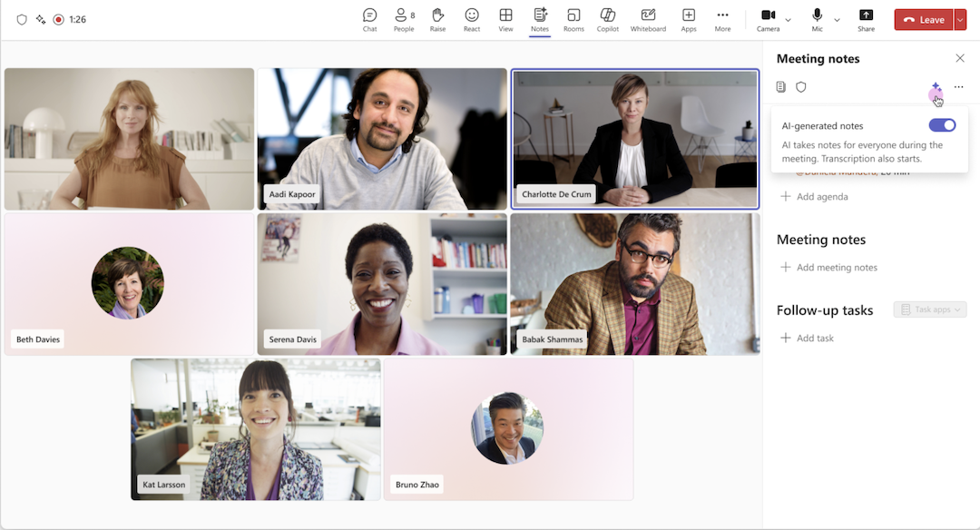This screenshot has height=530, width=980.
Task: Expand camera options dropdown arrow
Action: click(x=789, y=20)
